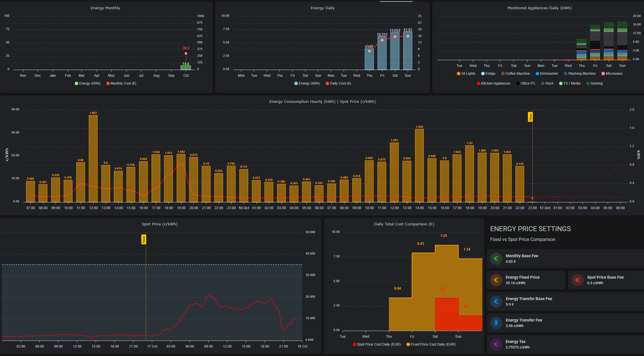Click the 16 Oct label on hourly axis
Image resolution: width=644 pixels, height=356 pixels.
pos(244,208)
